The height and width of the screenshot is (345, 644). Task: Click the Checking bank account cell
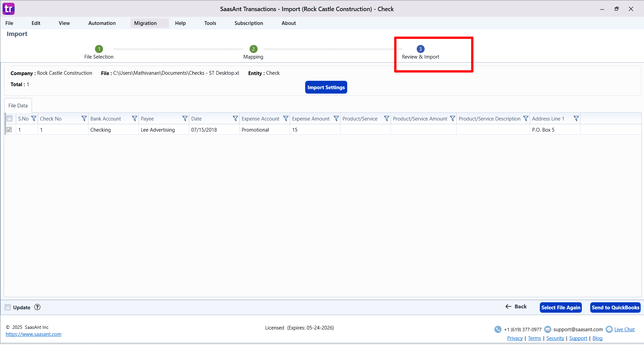click(x=114, y=130)
